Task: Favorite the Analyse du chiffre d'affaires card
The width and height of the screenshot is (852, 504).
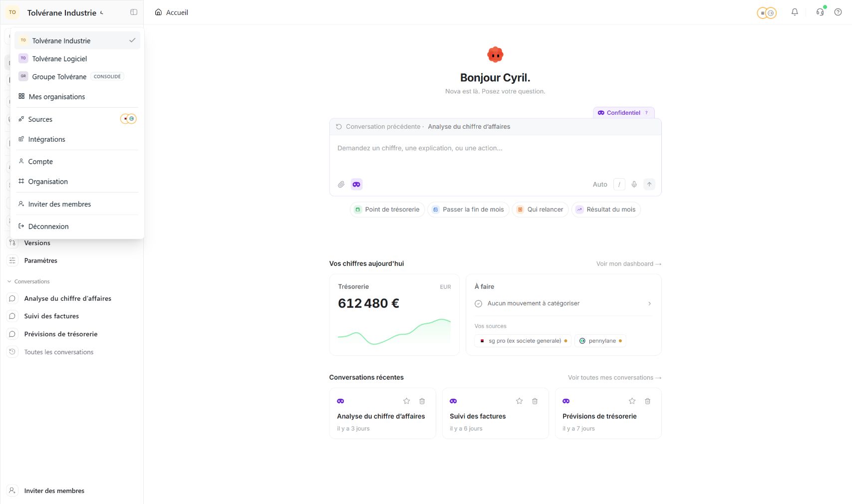Action: tap(406, 401)
